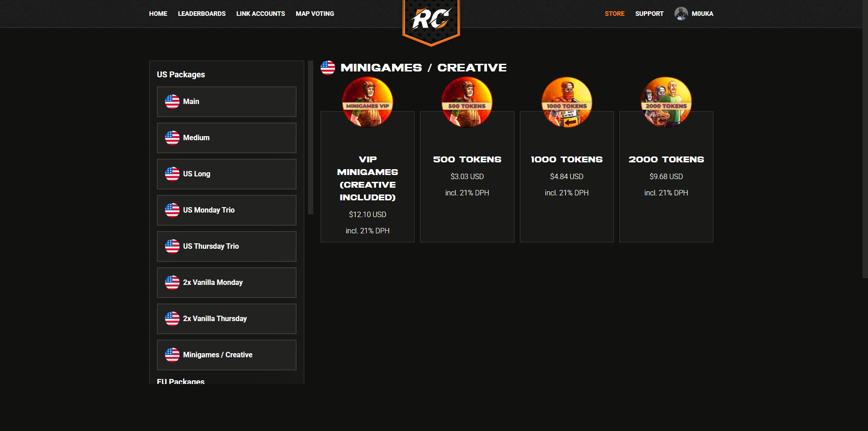Select the 2x Vanilla Thursday package

click(x=226, y=318)
